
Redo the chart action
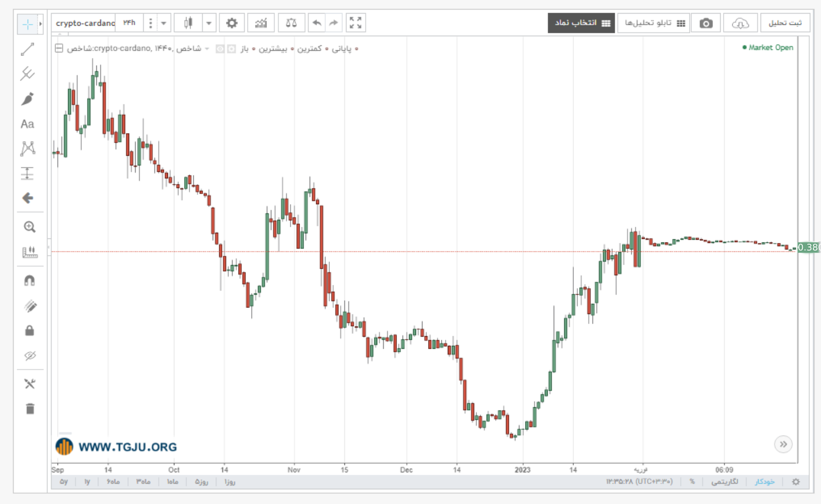click(333, 23)
